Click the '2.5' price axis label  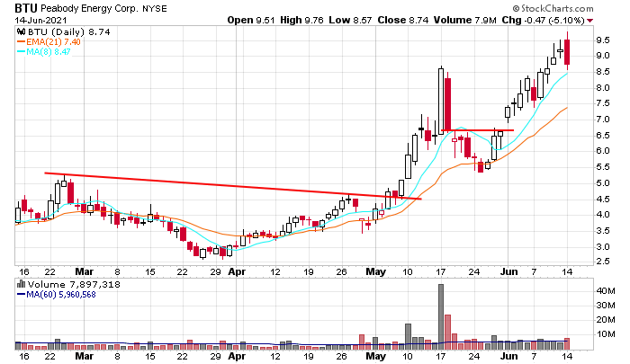pos(603,262)
